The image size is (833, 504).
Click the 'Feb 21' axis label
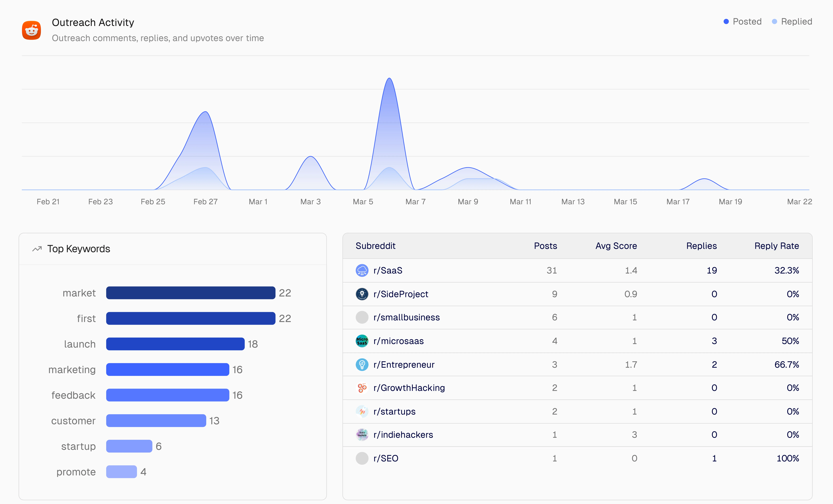[48, 202]
